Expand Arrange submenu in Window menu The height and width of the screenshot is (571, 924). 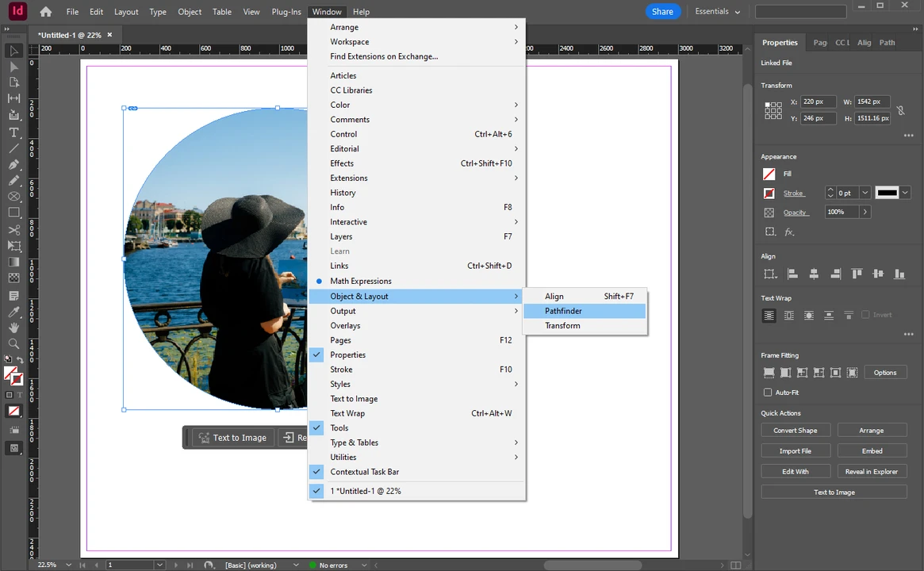[416, 27]
